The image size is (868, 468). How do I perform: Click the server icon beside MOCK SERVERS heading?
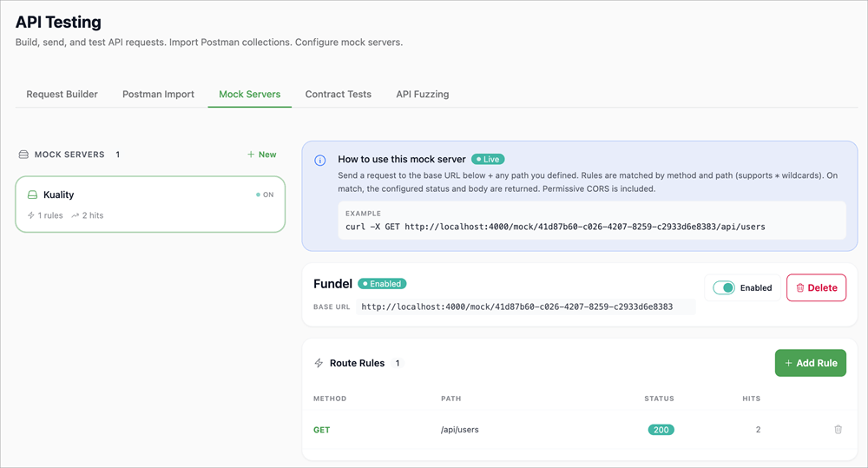point(23,155)
